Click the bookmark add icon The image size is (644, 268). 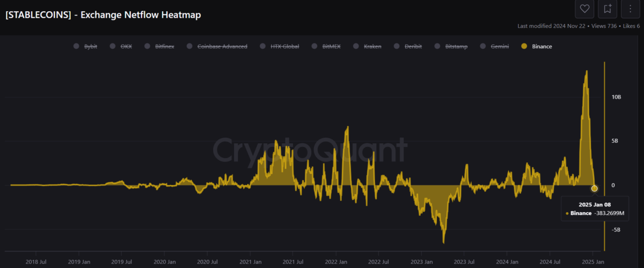point(608,9)
